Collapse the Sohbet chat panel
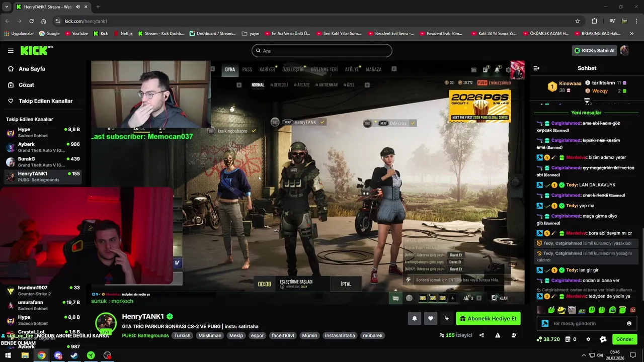 click(x=536, y=68)
